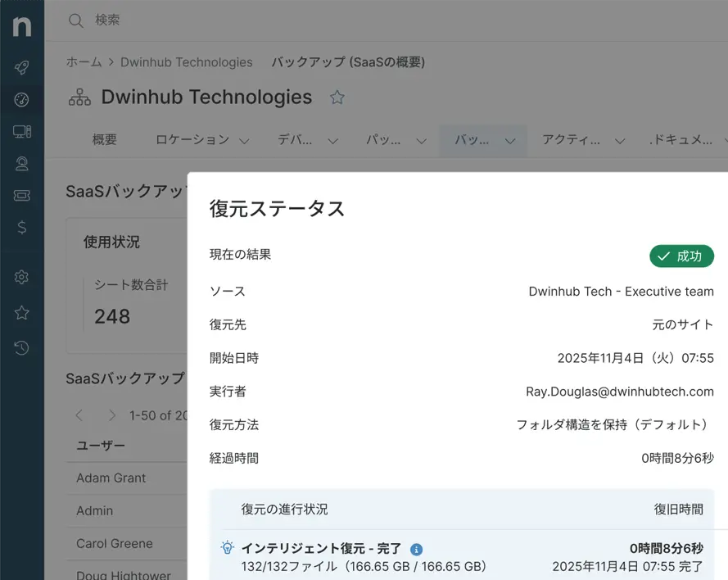Click the 検索 search field
Screen dimensions: 728x580
(107, 20)
